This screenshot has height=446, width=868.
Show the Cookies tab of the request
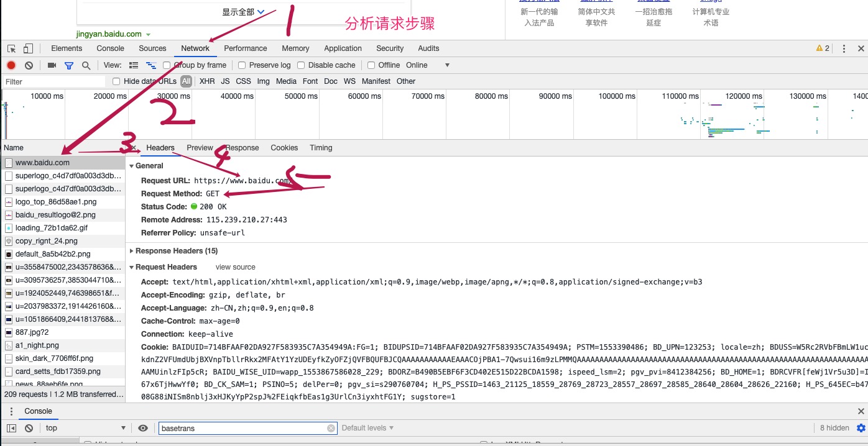(284, 148)
